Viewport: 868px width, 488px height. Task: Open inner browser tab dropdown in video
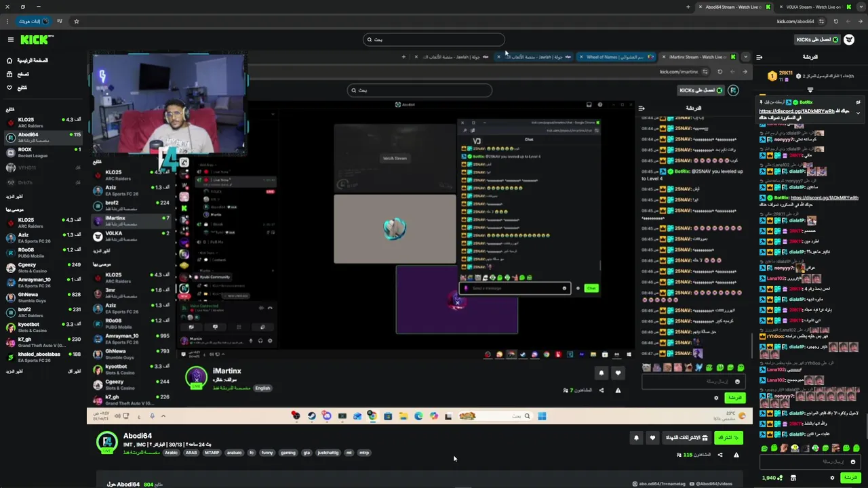745,57
